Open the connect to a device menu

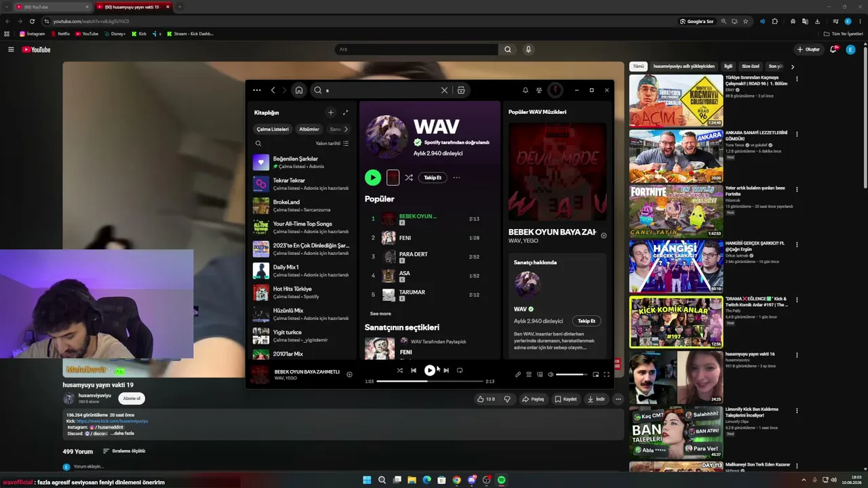click(540, 374)
